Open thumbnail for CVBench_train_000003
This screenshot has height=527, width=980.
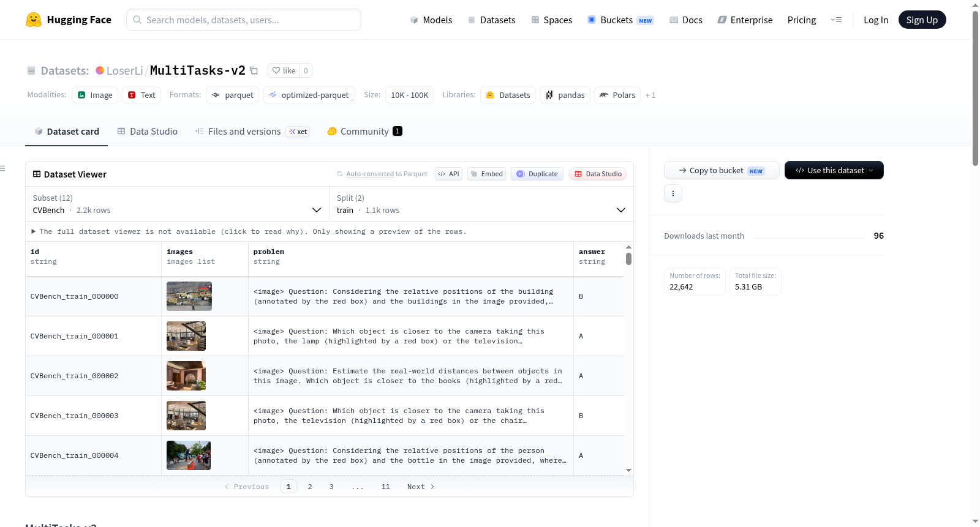click(x=186, y=416)
